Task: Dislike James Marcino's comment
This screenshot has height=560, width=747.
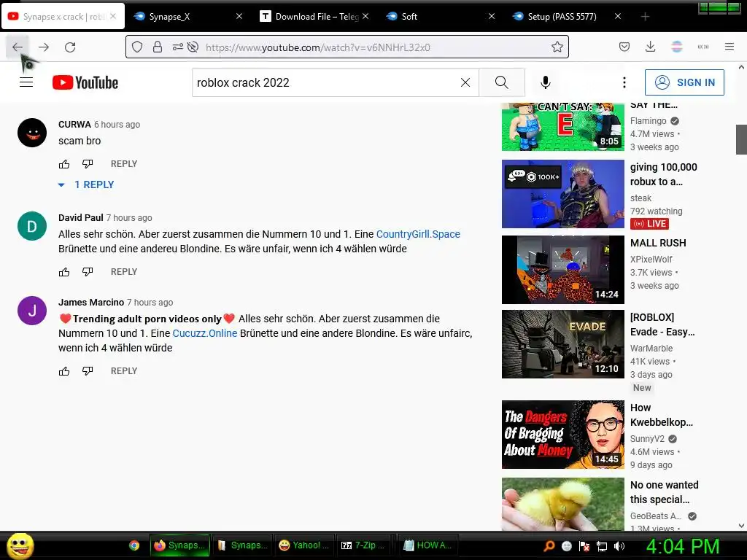Action: point(88,371)
